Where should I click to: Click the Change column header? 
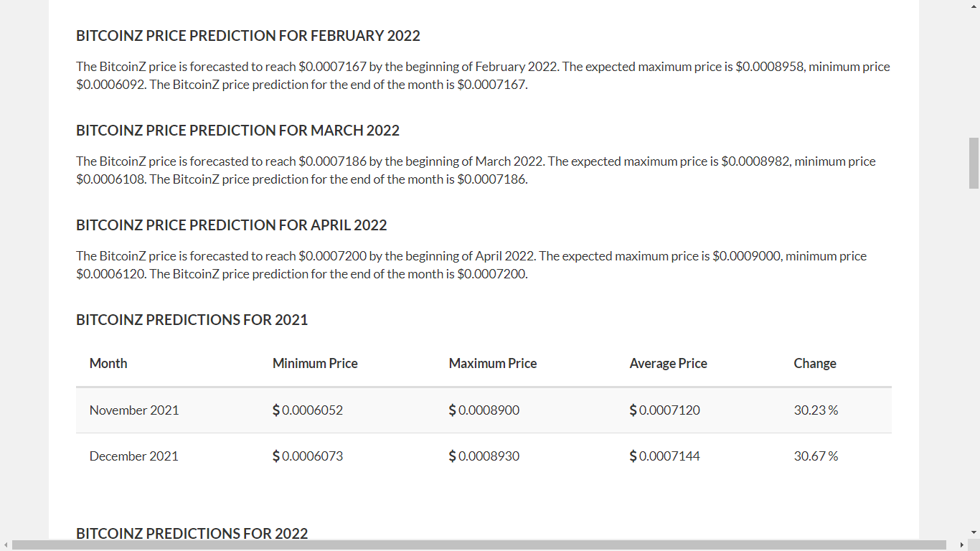[x=815, y=364]
